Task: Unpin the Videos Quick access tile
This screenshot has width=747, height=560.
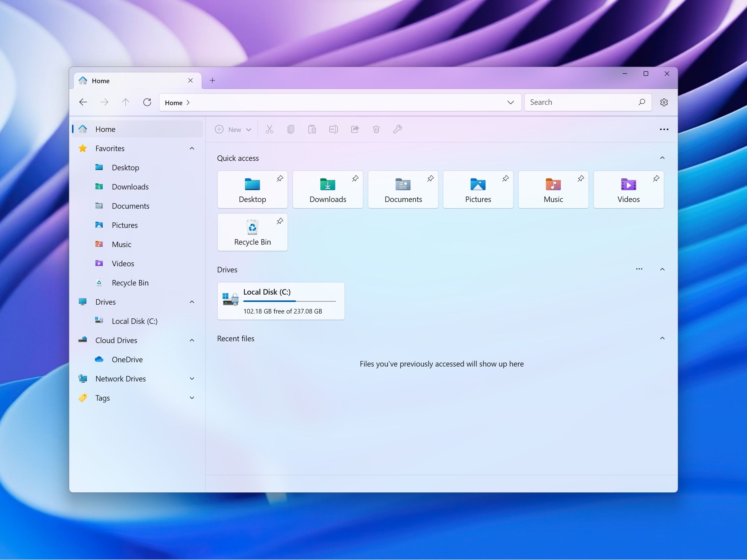Action: point(656,179)
